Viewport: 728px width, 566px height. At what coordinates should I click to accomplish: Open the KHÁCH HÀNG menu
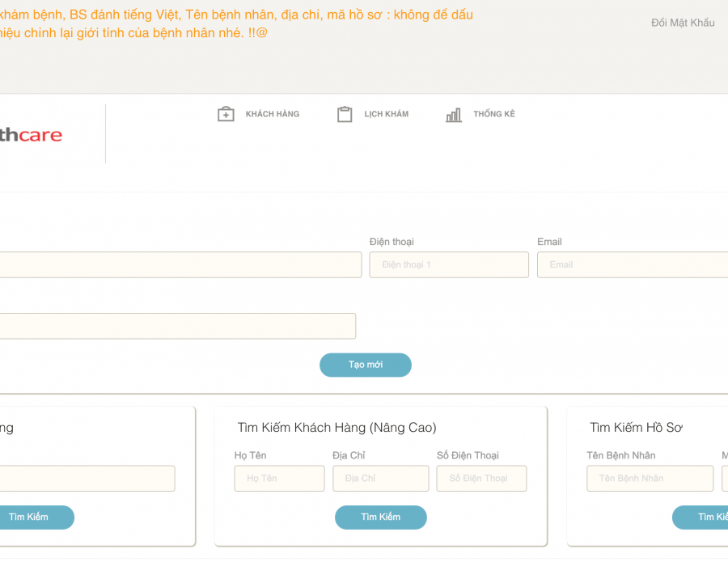[272, 114]
